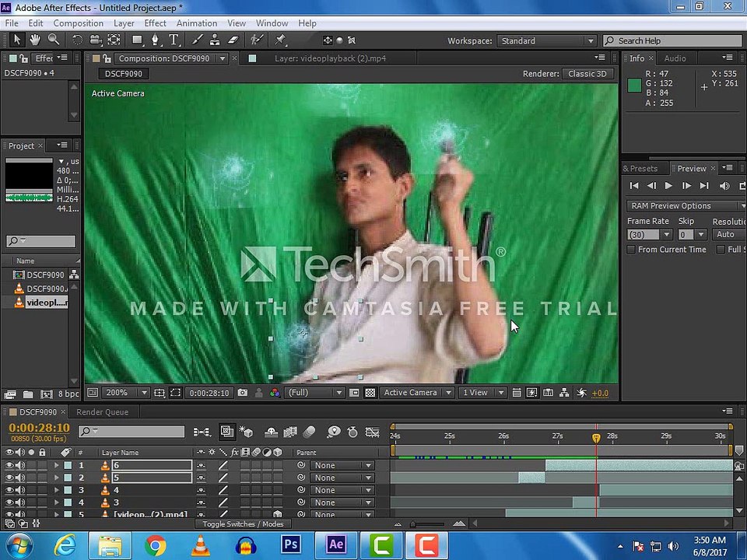Viewport: 747px width, 560px height.
Task: Expand layer 6 properties triangle
Action: click(57, 465)
